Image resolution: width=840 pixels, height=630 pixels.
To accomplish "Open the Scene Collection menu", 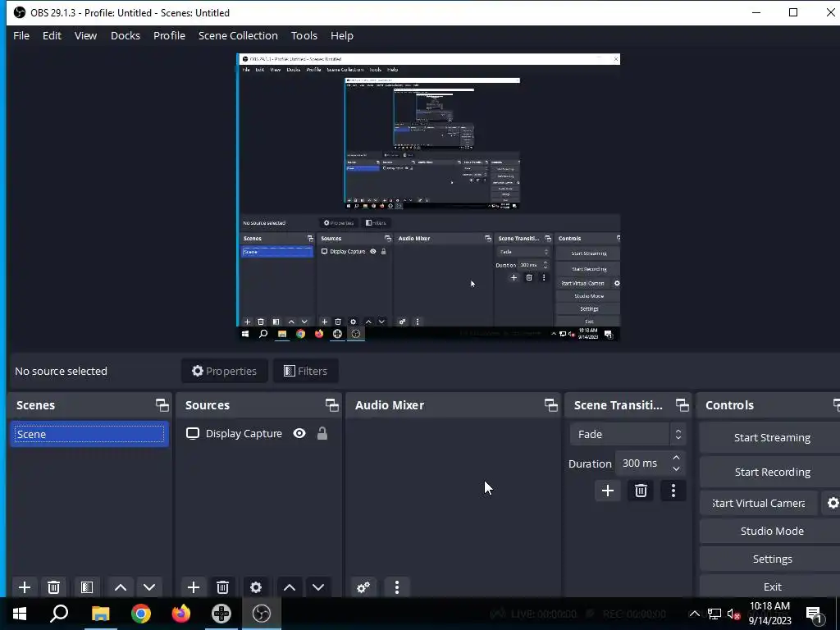I will coord(238,35).
